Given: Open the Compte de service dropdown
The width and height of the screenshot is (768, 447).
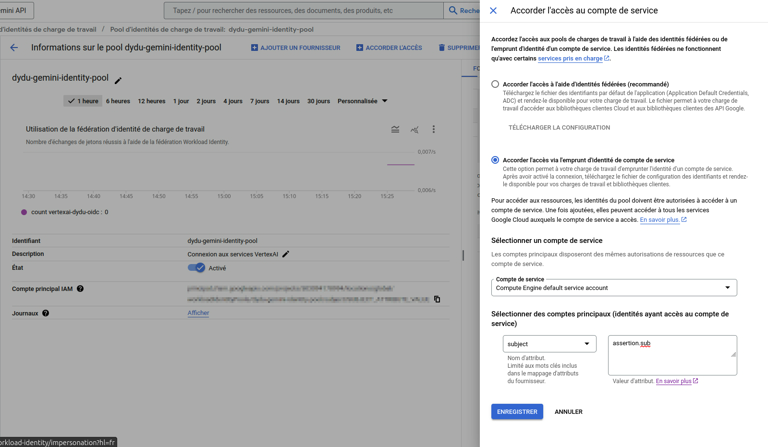Looking at the screenshot, I should 614,287.
